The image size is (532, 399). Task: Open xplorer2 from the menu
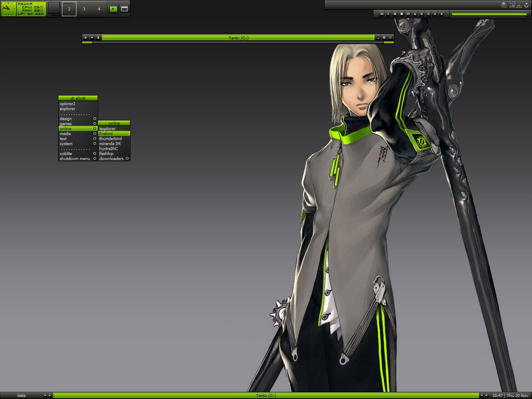(x=78, y=104)
